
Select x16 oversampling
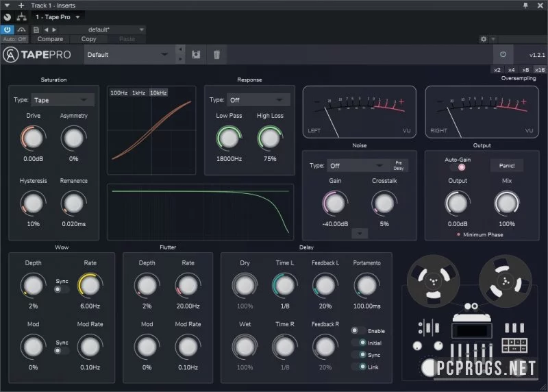[x=540, y=70]
